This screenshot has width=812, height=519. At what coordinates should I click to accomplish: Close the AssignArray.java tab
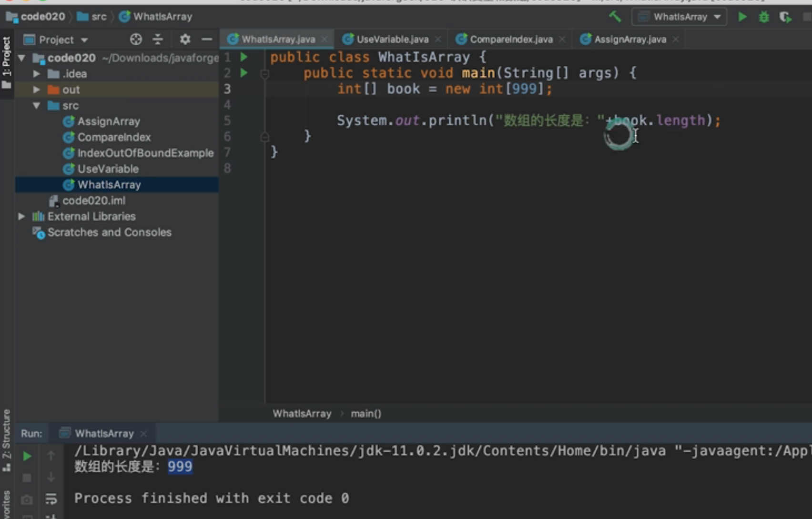[x=675, y=39]
